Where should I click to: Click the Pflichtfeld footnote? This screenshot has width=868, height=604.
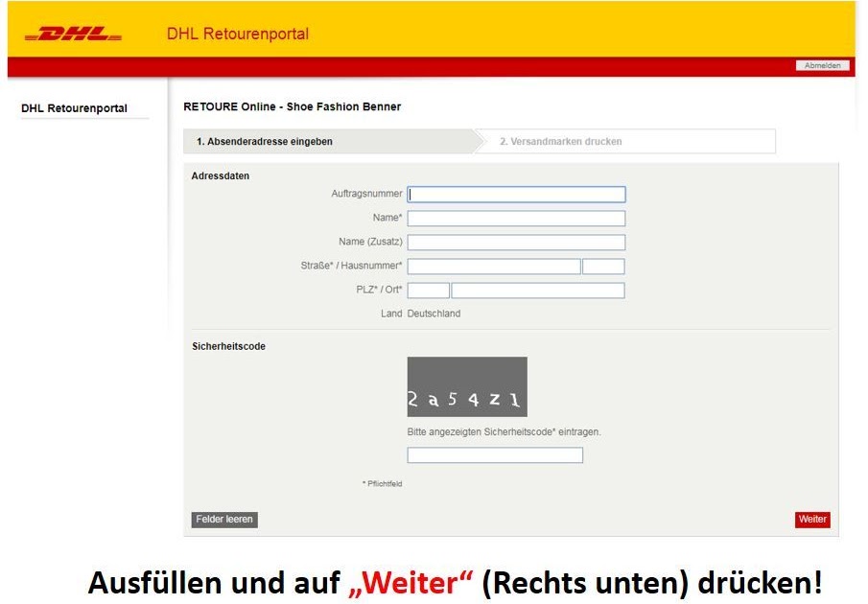point(382,484)
